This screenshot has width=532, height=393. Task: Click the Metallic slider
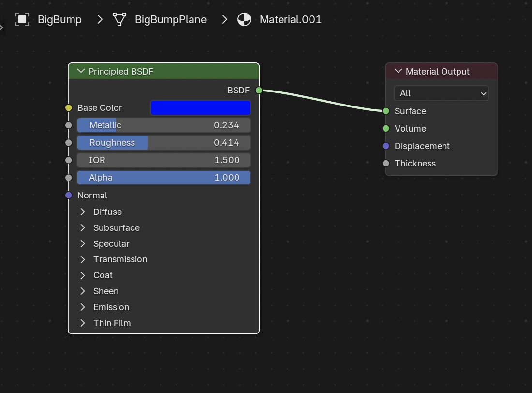pyautogui.click(x=164, y=125)
